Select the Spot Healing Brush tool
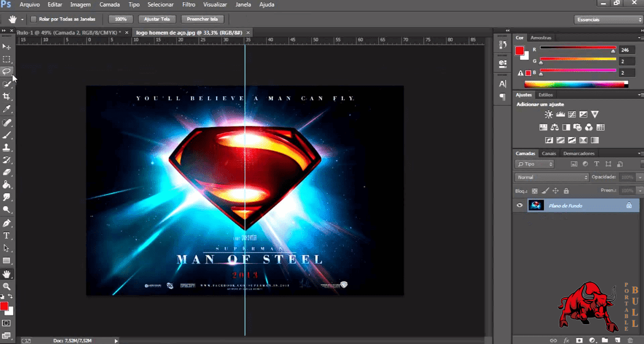This screenshot has height=344, width=644. coord(7,123)
